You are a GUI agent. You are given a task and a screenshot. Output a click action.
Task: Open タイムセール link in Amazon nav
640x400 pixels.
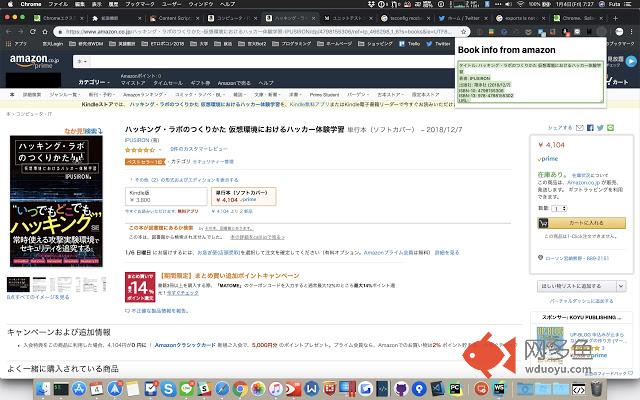pyautogui.click(x=168, y=83)
